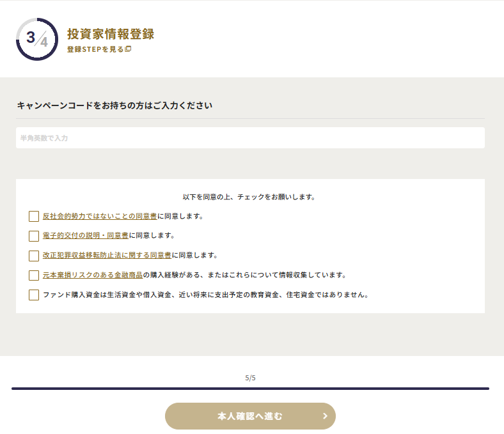Click the 以下を同意の上 instruction text
Screen dimensions: 504x434
click(x=249, y=197)
